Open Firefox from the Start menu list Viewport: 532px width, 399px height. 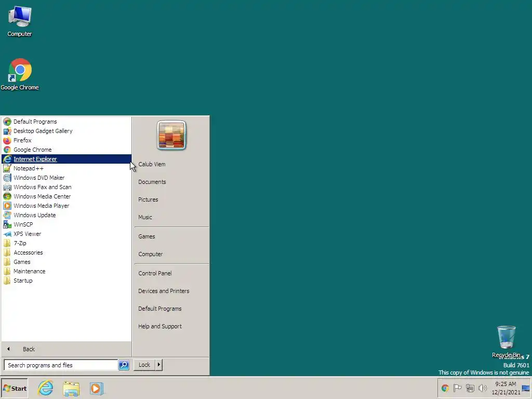click(66, 140)
